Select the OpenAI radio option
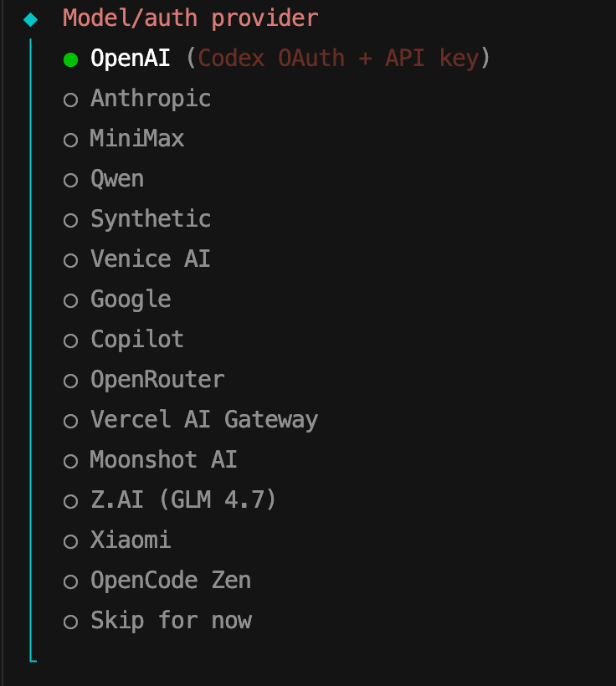616x686 pixels. (71, 59)
